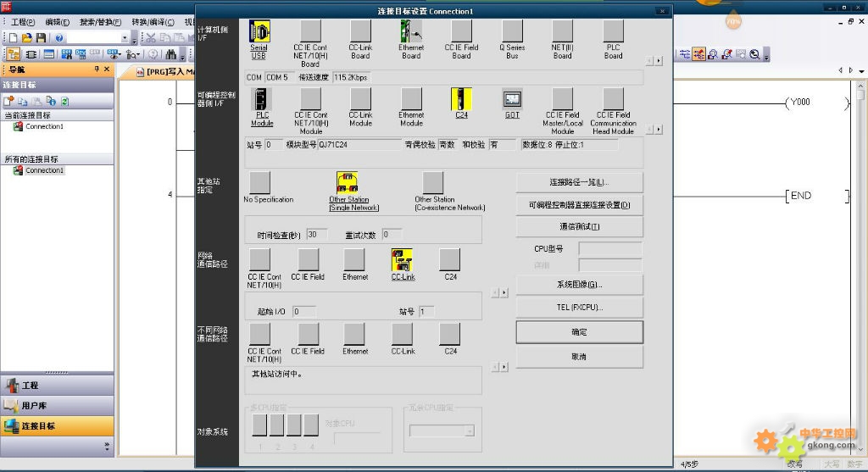Select Connection1 under 当前连接目标
This screenshot has width=868, height=472.
pyautogui.click(x=44, y=126)
